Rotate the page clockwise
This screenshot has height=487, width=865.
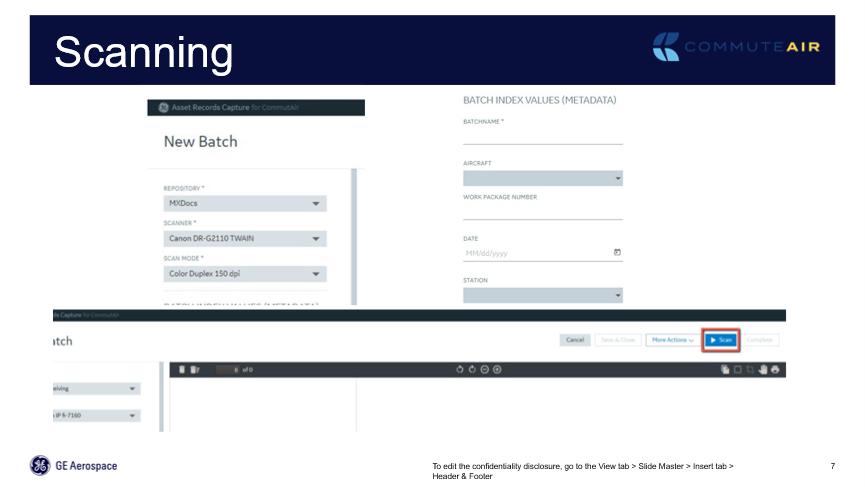[472, 369]
